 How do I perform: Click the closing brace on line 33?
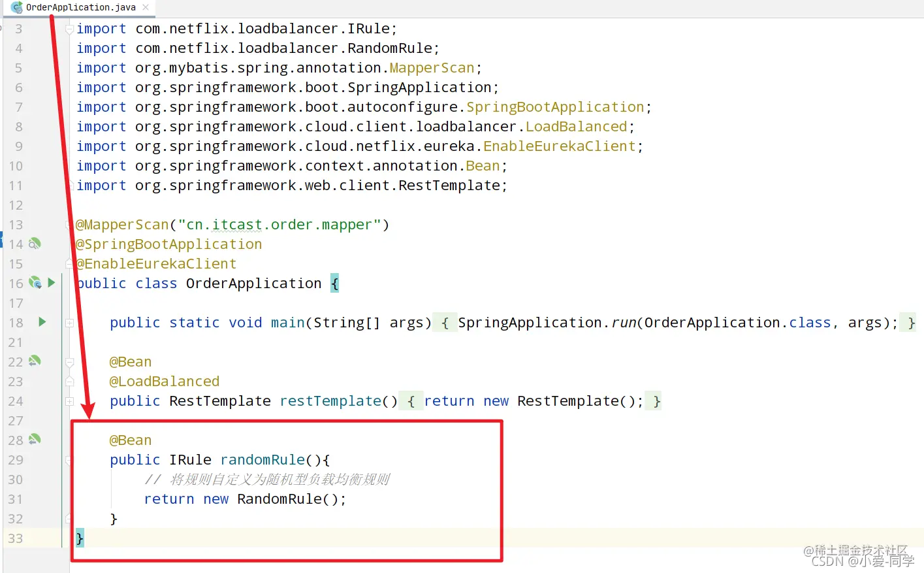click(x=80, y=538)
